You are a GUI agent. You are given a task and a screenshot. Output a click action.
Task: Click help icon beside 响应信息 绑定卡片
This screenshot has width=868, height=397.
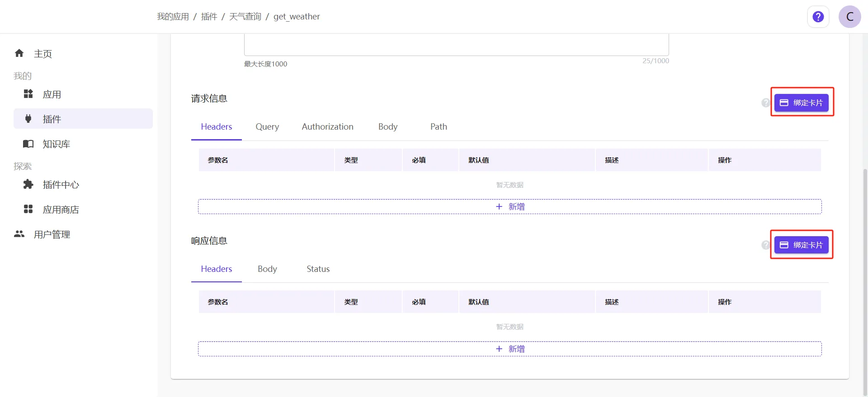point(765,245)
